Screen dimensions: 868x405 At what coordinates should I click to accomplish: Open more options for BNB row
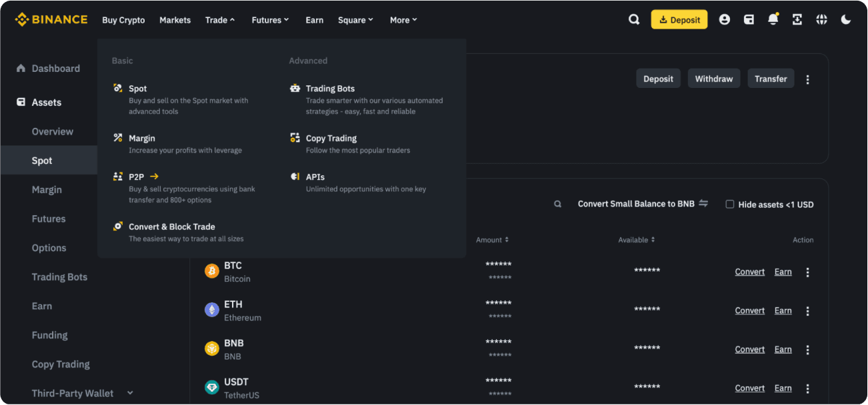tap(808, 349)
